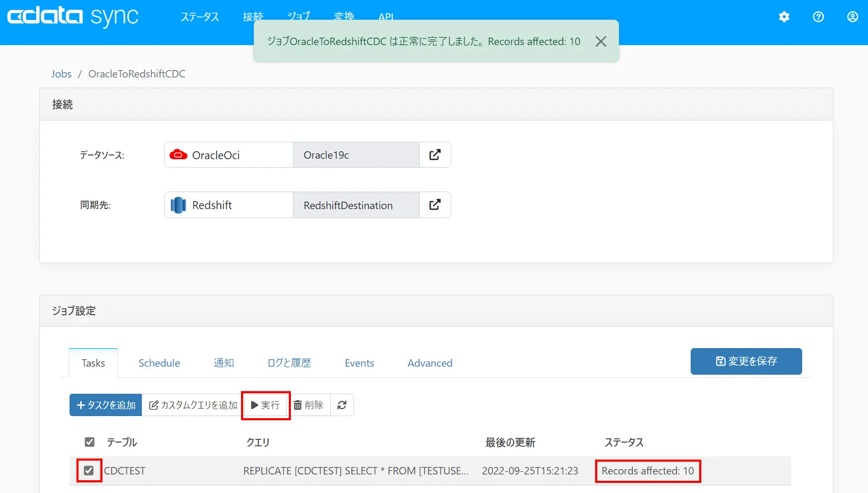Open ステータス in the top navigation
Screen dimensions: 868x493
click(x=200, y=17)
